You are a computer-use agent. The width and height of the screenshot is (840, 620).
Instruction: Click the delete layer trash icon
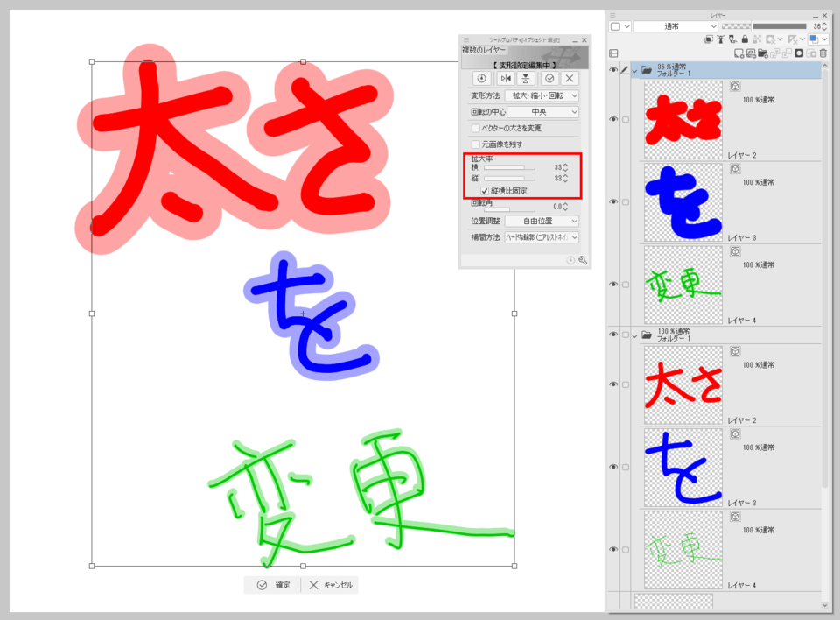click(x=822, y=53)
